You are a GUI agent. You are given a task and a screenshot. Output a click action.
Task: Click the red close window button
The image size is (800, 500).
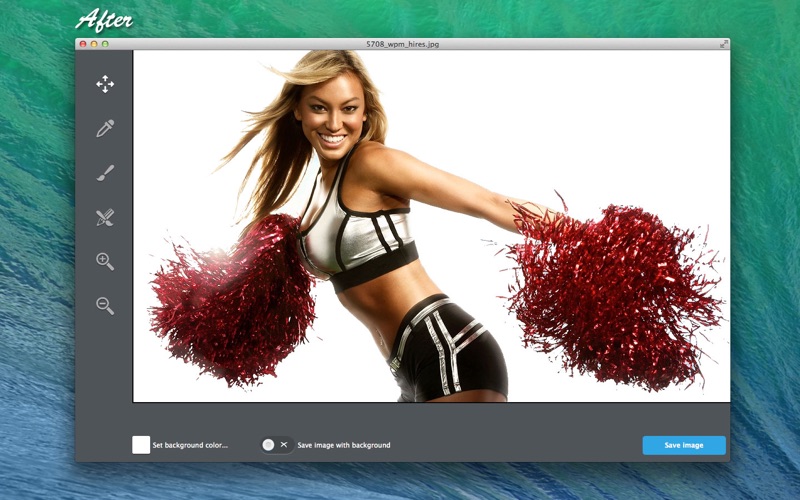pyautogui.click(x=83, y=44)
